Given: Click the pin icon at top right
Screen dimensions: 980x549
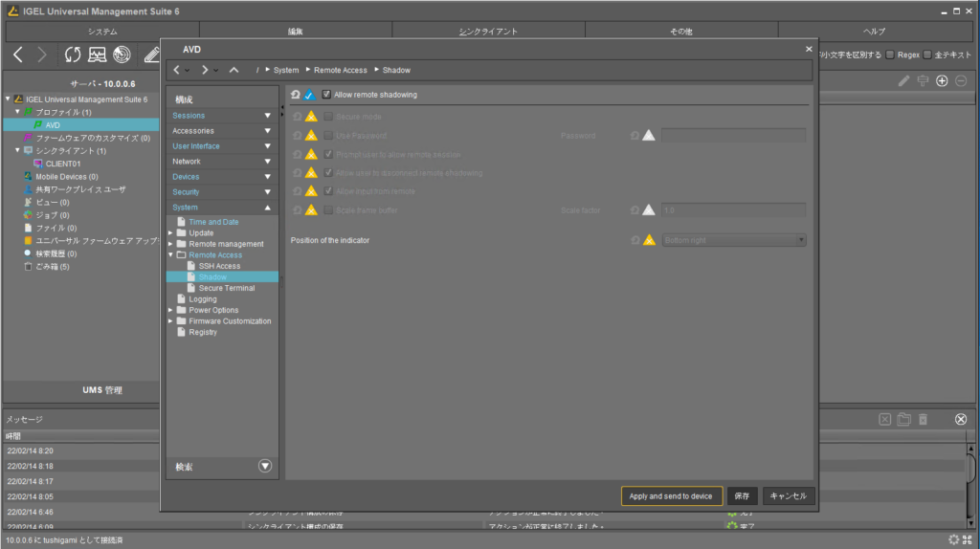Looking at the screenshot, I should 923,80.
